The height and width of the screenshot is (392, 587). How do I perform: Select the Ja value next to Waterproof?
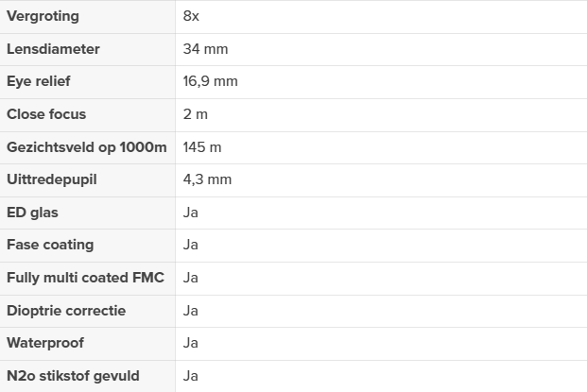(190, 344)
